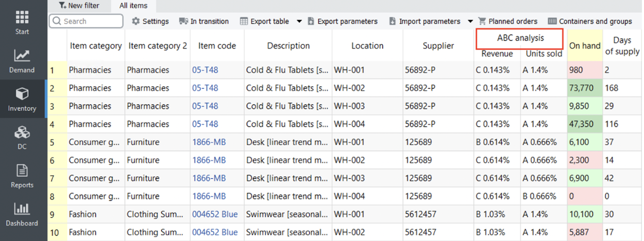644x241 pixels.
Task: Expand the Import parameters dropdown arrow
Action: pos(470,22)
